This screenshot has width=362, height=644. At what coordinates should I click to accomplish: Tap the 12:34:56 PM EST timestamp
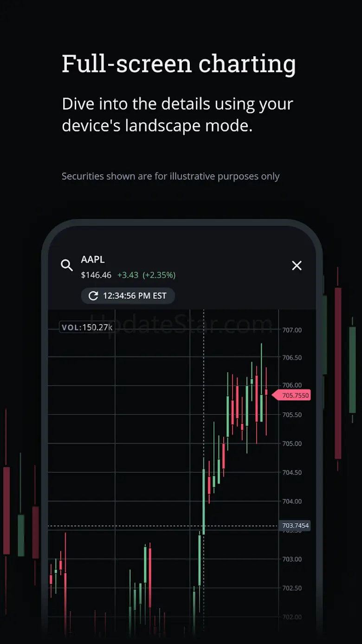tap(135, 296)
